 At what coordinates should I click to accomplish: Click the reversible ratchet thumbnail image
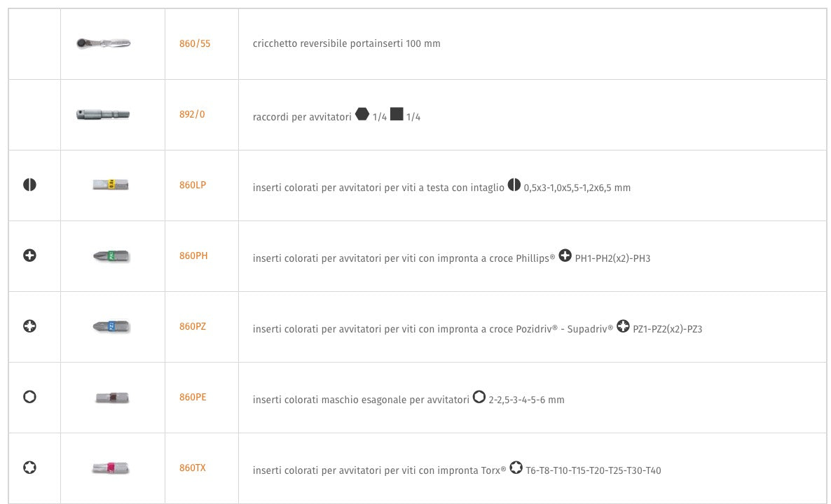[104, 43]
